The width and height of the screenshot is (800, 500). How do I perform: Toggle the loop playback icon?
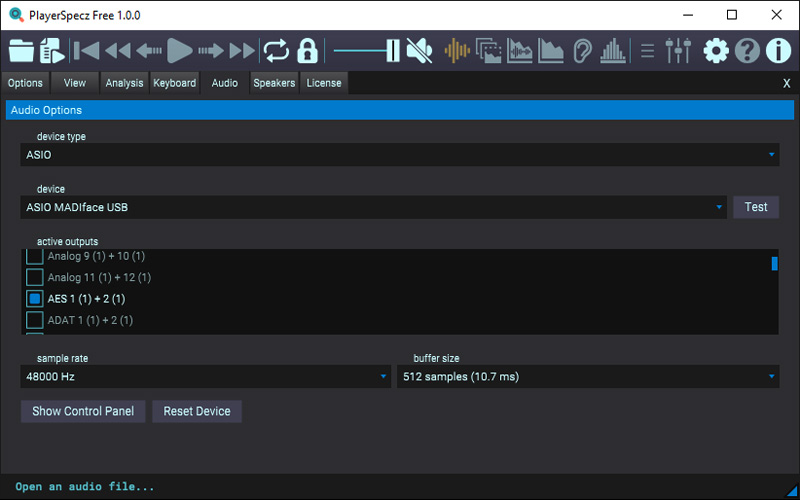[x=276, y=50]
